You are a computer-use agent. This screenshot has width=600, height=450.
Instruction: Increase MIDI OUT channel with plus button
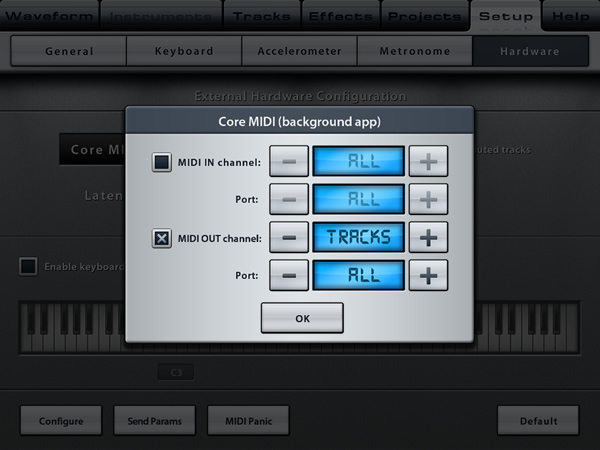click(428, 237)
